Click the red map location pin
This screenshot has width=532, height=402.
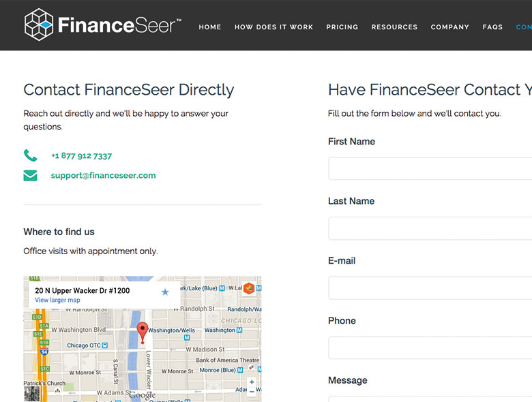tap(142, 332)
